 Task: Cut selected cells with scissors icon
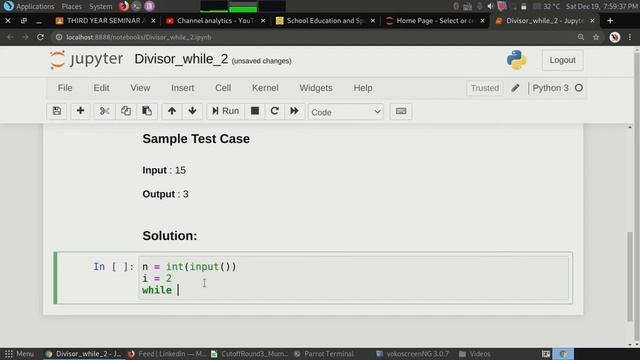pos(104,111)
